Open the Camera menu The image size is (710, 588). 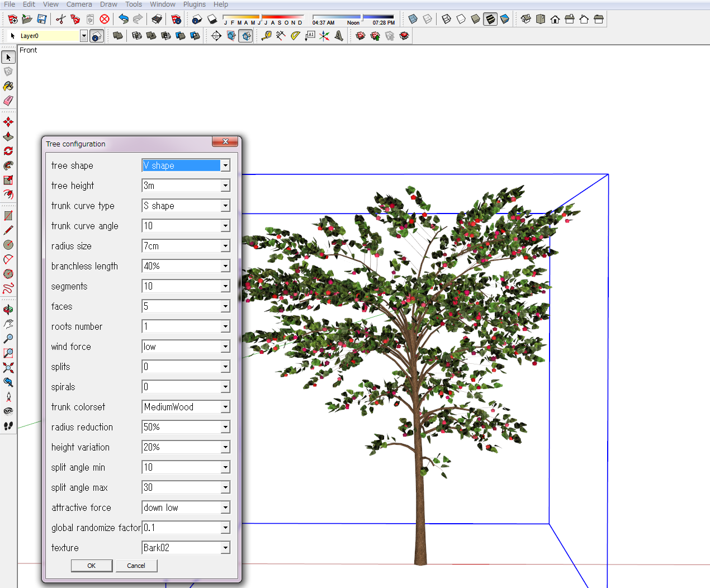79,4
